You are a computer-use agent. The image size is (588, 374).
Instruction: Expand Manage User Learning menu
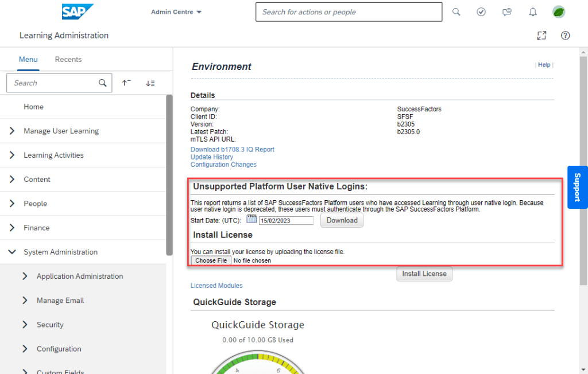coord(12,131)
